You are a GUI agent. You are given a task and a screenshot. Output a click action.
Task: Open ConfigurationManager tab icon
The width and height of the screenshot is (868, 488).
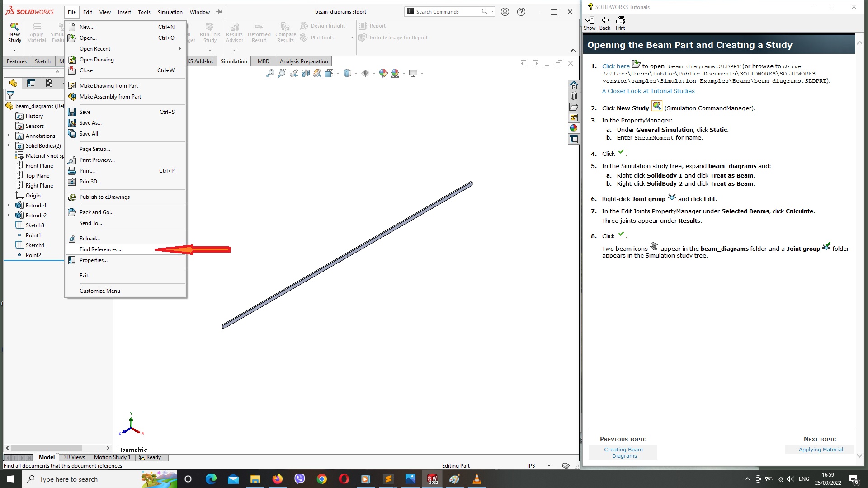click(49, 83)
